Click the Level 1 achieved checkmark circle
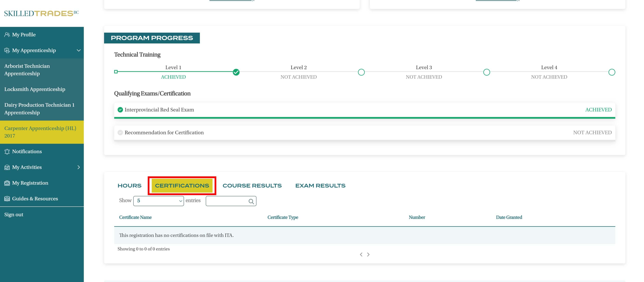This screenshot has height=282, width=644. [236, 72]
